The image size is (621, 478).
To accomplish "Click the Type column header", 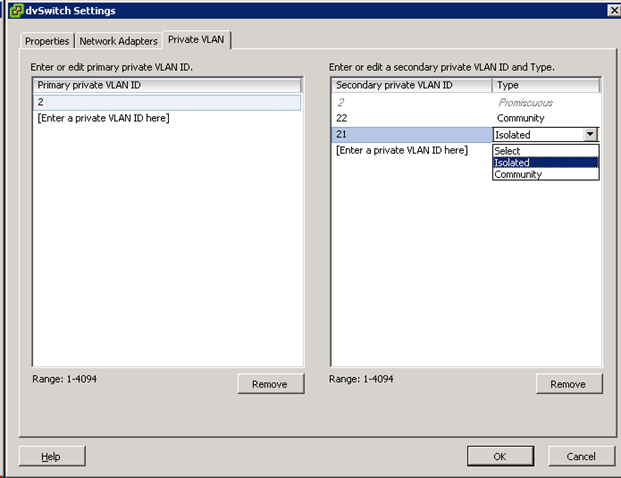I will click(x=546, y=86).
